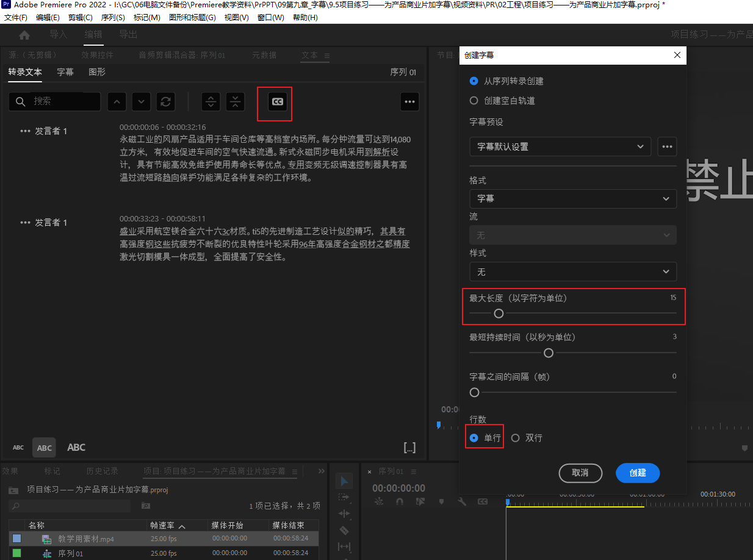This screenshot has height=560, width=753.
Task: Choose 创建空白轨道 radio option
Action: coord(474,101)
